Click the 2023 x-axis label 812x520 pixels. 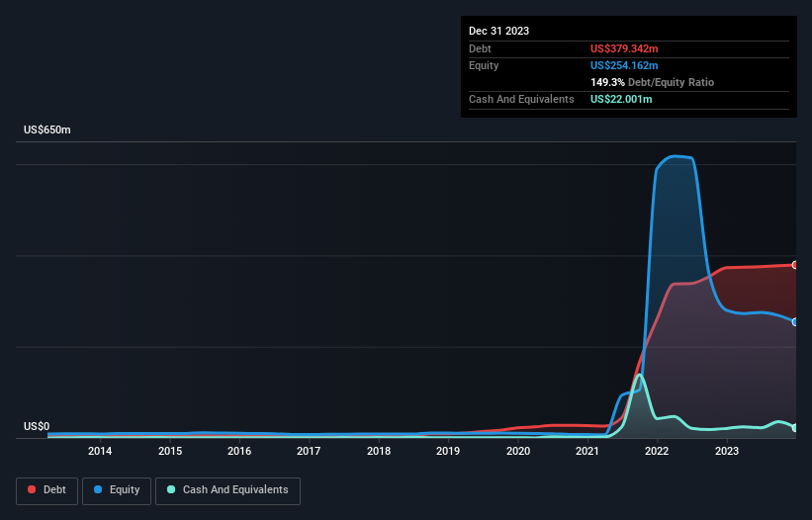(727, 451)
